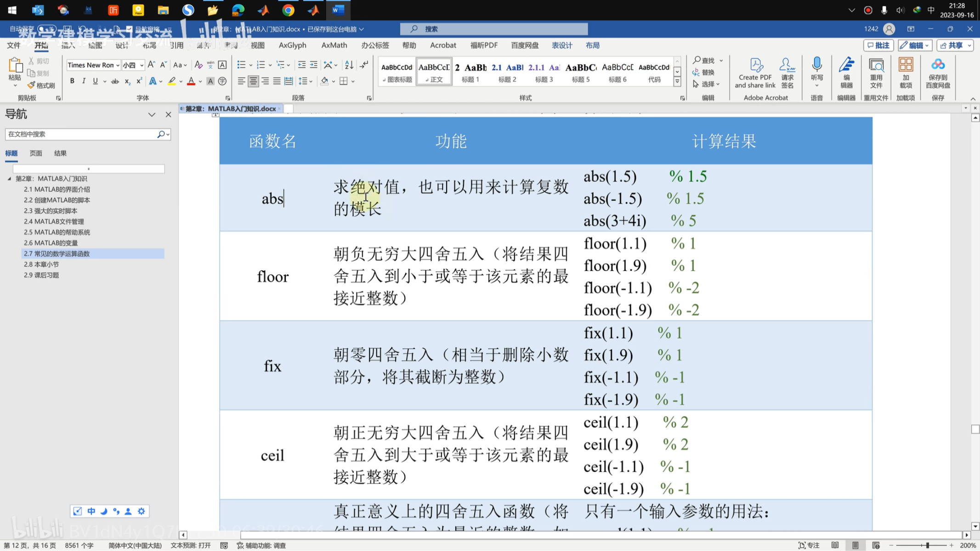Click the bulleted list icon

click(x=241, y=65)
